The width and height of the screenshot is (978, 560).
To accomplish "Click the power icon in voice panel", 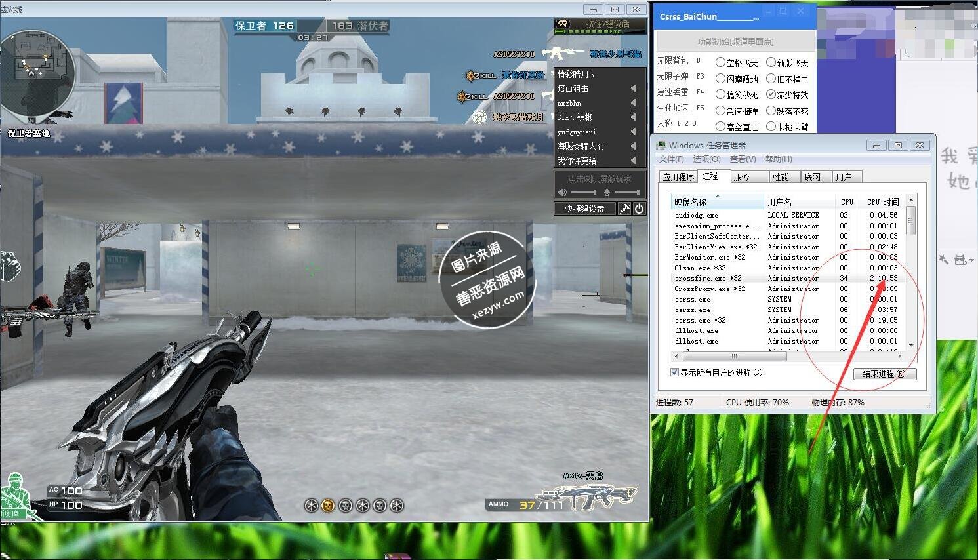I will point(639,209).
